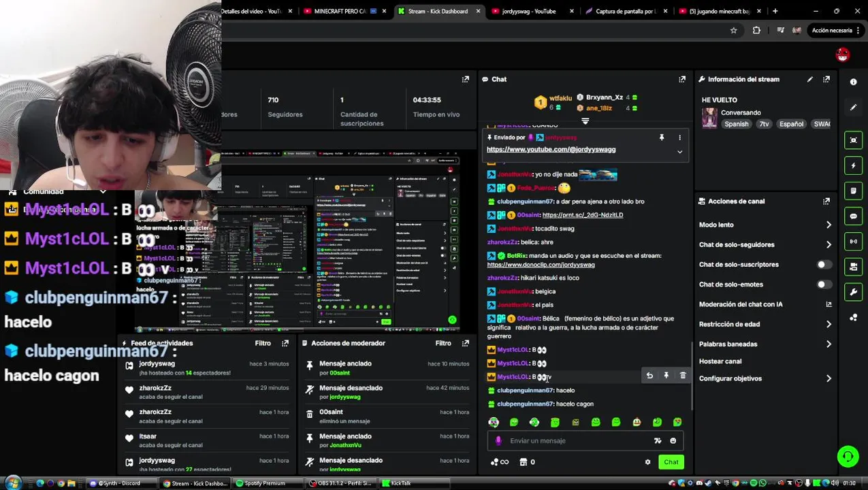Screen dimensions: 868x490
Task: Expand Chat de solo-seguidores settings
Action: [829, 244]
